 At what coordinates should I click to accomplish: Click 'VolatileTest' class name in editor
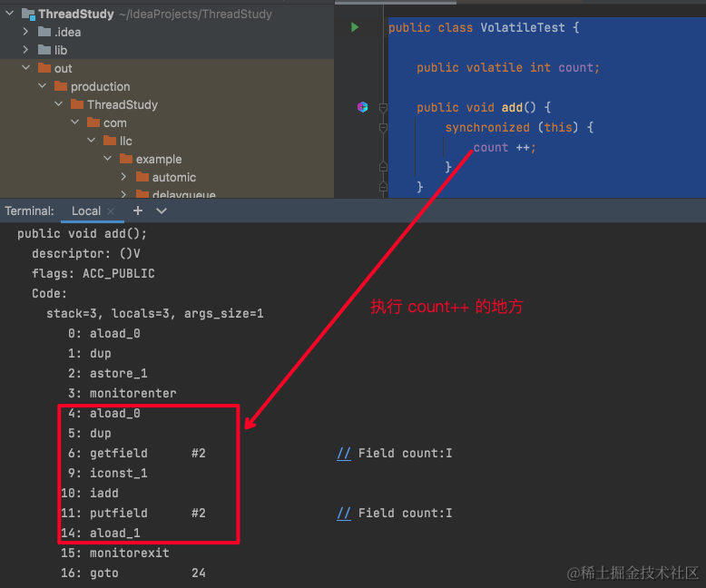coord(523,27)
